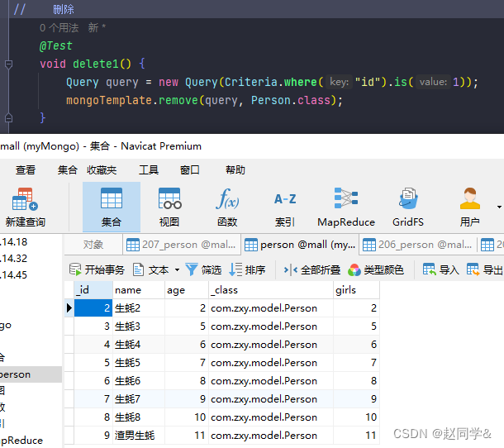504x448 pixels.
Task: Click the age column header
Action: (x=187, y=290)
